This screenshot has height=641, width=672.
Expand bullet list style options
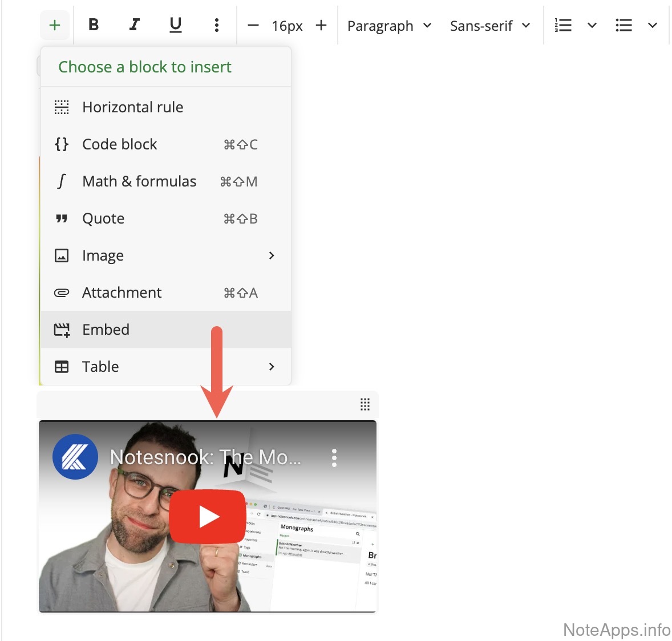(653, 25)
